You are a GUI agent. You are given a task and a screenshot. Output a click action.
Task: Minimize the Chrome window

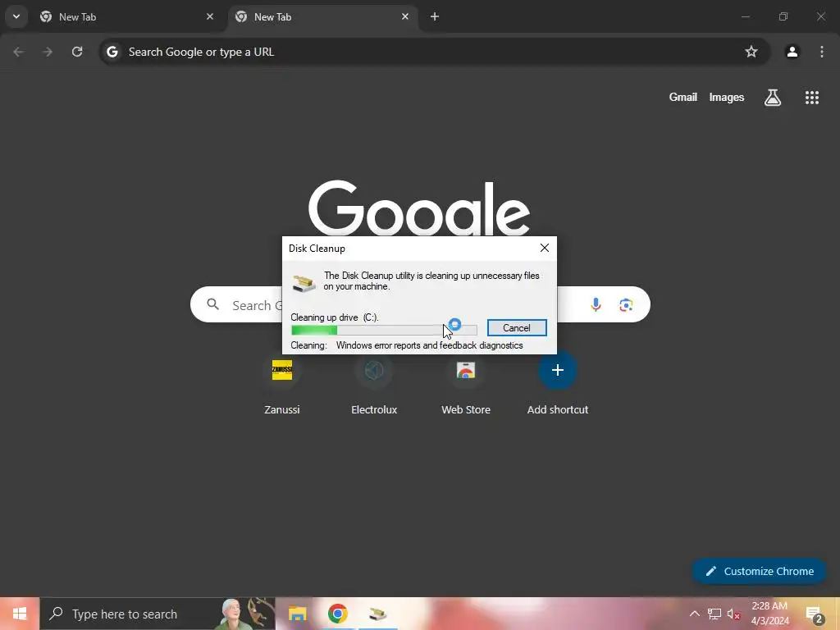pos(745,16)
